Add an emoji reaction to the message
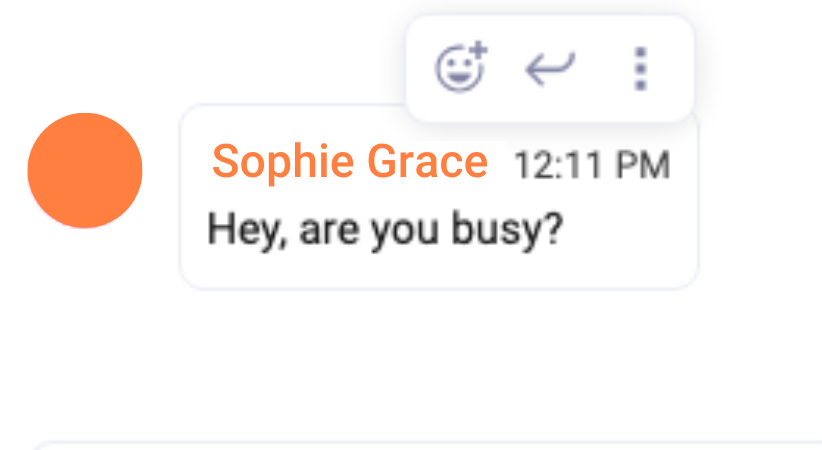 click(x=461, y=68)
